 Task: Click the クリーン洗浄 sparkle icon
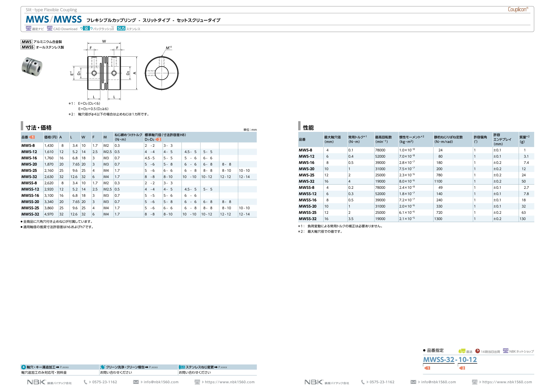coord(102,367)
